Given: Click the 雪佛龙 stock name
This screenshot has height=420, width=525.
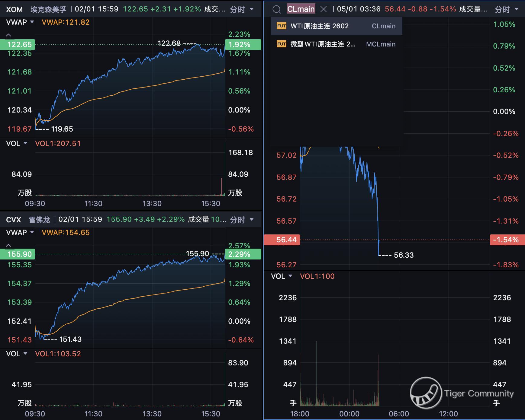Looking at the screenshot, I should click(39, 220).
